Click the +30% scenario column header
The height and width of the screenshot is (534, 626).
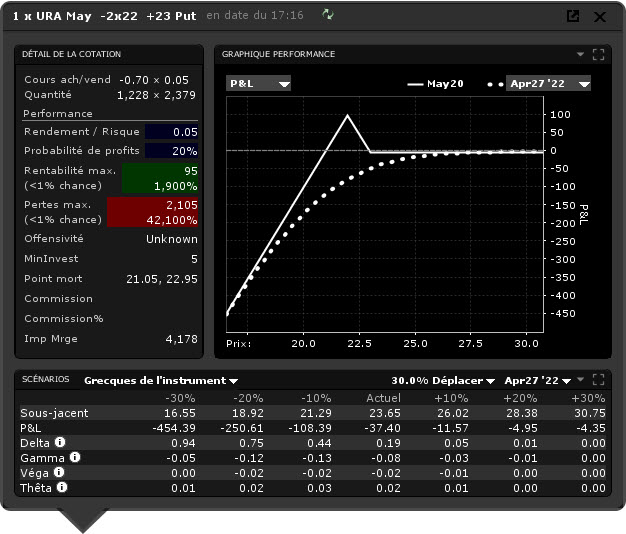[x=588, y=398]
